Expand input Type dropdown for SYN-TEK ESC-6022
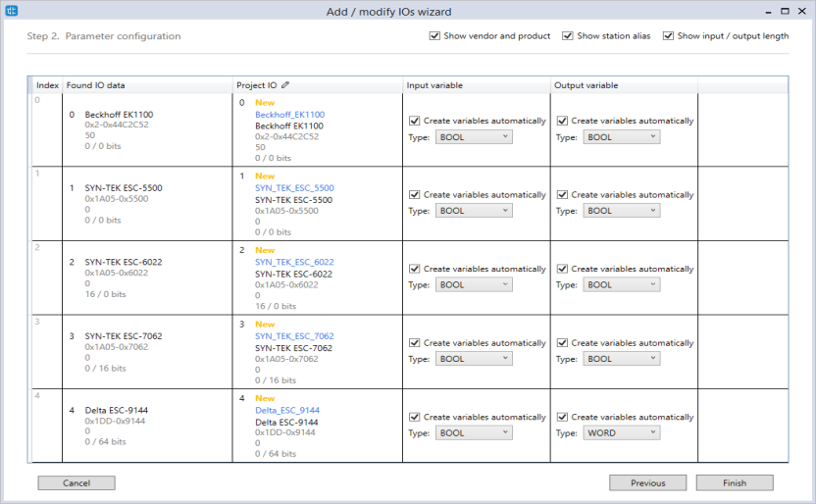The width and height of the screenshot is (816, 504). coord(474,284)
